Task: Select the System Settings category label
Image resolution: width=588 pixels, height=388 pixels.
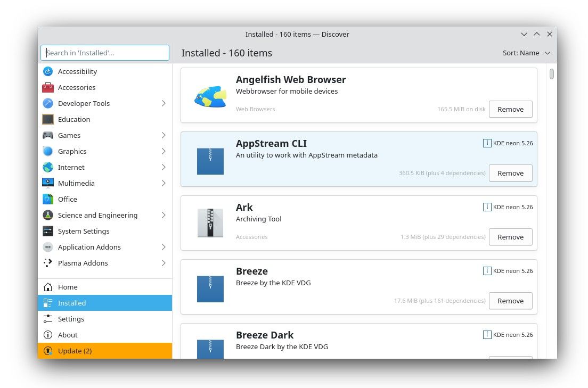Action: pos(84,231)
